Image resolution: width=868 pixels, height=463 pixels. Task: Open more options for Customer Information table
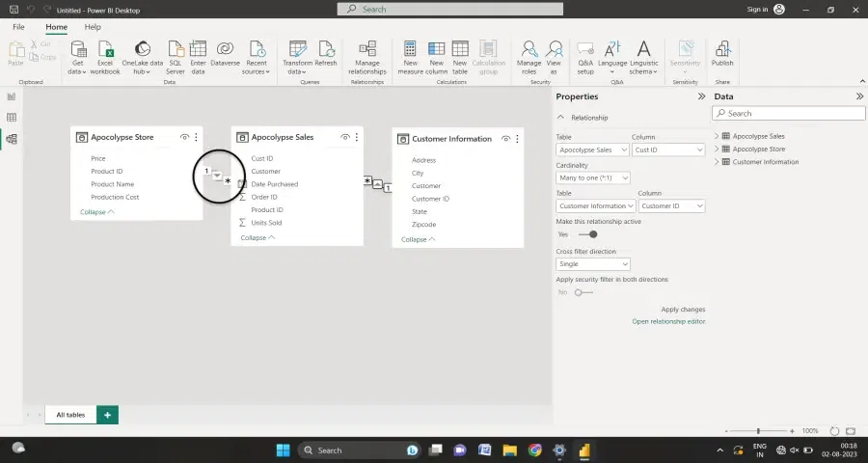517,139
